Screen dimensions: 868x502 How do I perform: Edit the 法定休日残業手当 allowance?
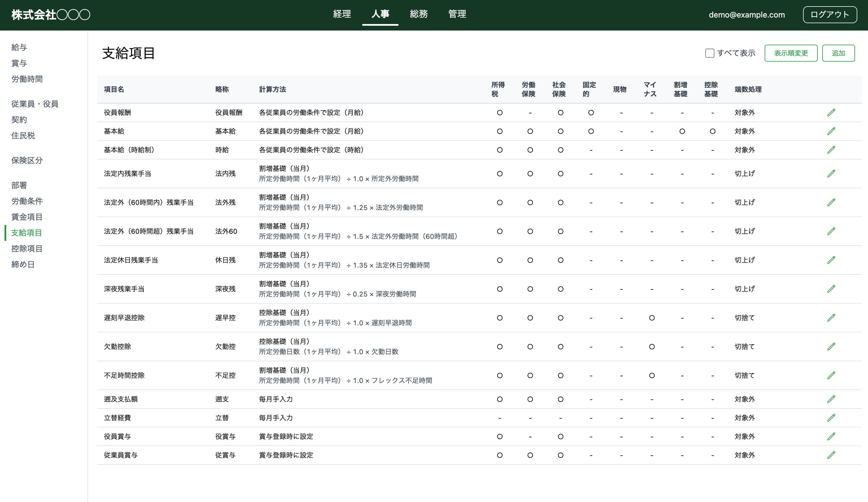point(832,259)
